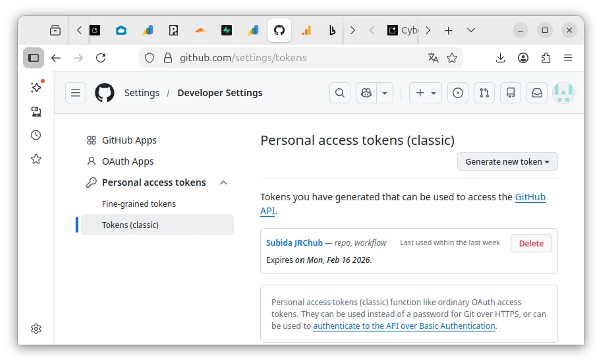Open the Subida JRChub token

click(x=294, y=243)
